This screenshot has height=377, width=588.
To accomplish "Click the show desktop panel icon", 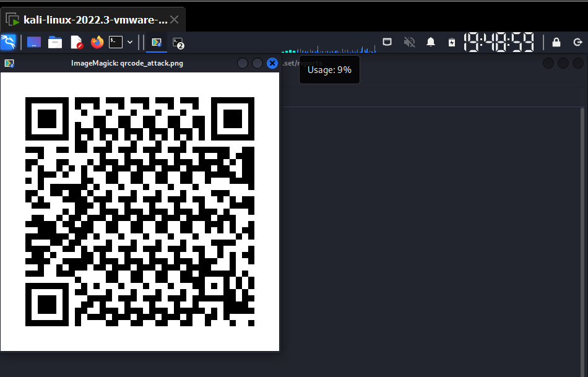I will [34, 42].
